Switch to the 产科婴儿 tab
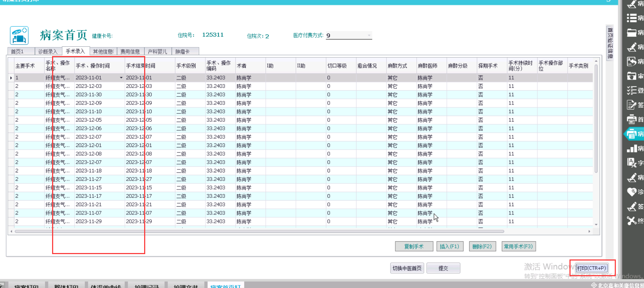The height and width of the screenshot is (288, 644). (157, 51)
